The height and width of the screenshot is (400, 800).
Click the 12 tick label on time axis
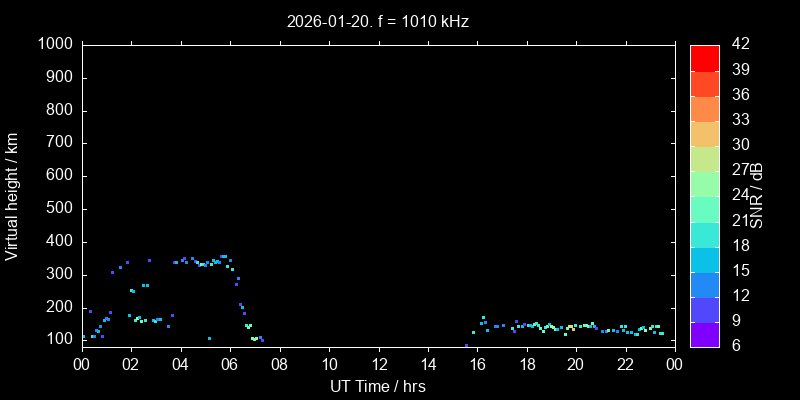[378, 365]
